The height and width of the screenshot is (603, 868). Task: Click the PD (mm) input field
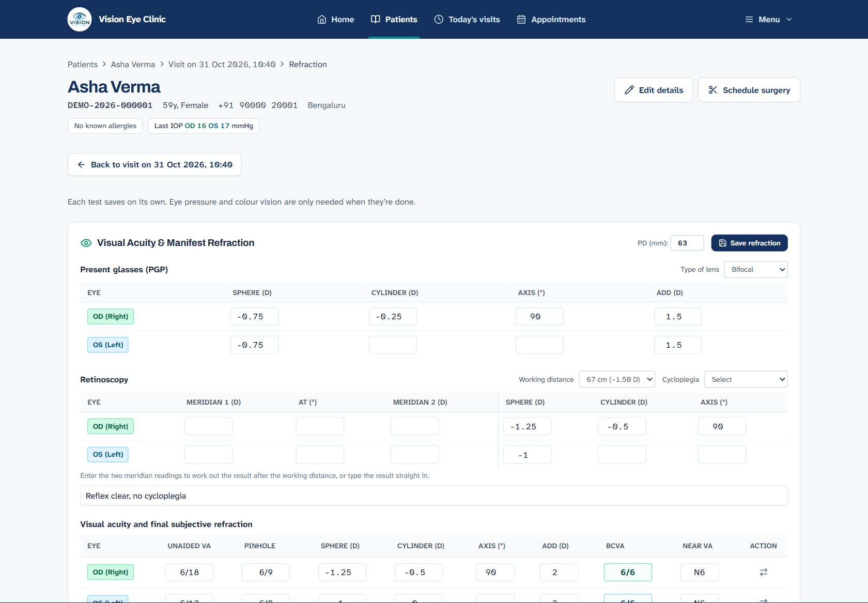point(687,243)
